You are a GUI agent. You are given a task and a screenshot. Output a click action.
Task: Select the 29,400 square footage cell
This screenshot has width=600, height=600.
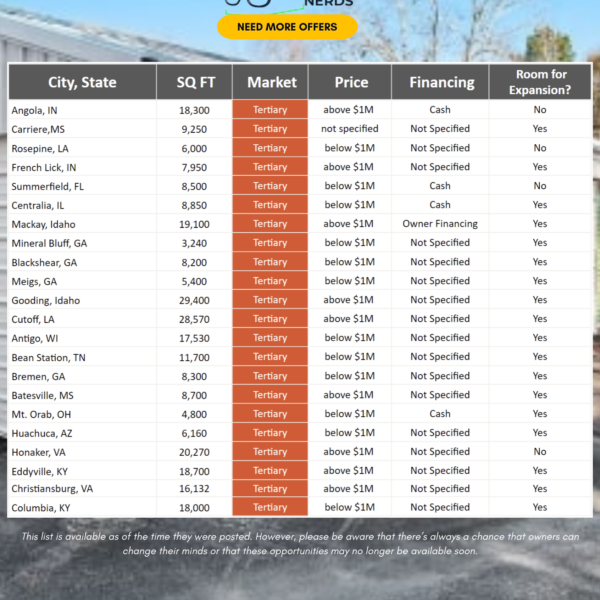[x=194, y=300]
